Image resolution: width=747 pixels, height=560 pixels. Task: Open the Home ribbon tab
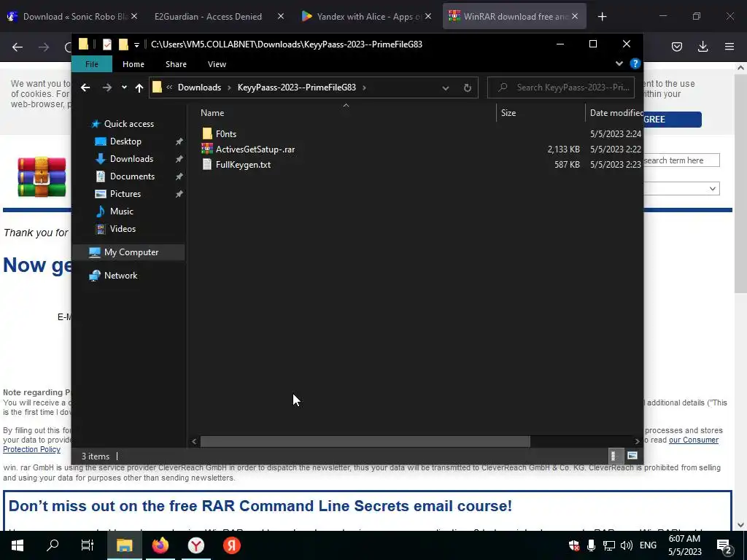[133, 64]
